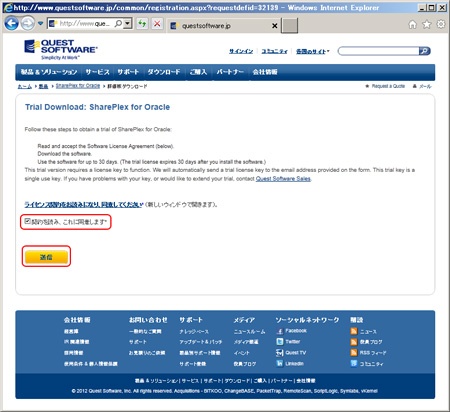The width and height of the screenshot is (450, 412).
Task: Expand the other sites dropdown in header
Action: tap(313, 51)
